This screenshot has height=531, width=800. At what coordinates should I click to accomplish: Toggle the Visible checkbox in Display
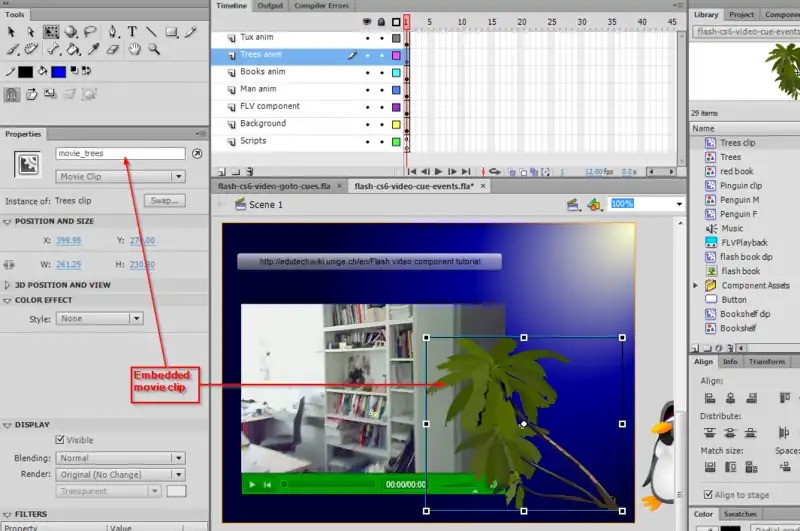point(61,440)
